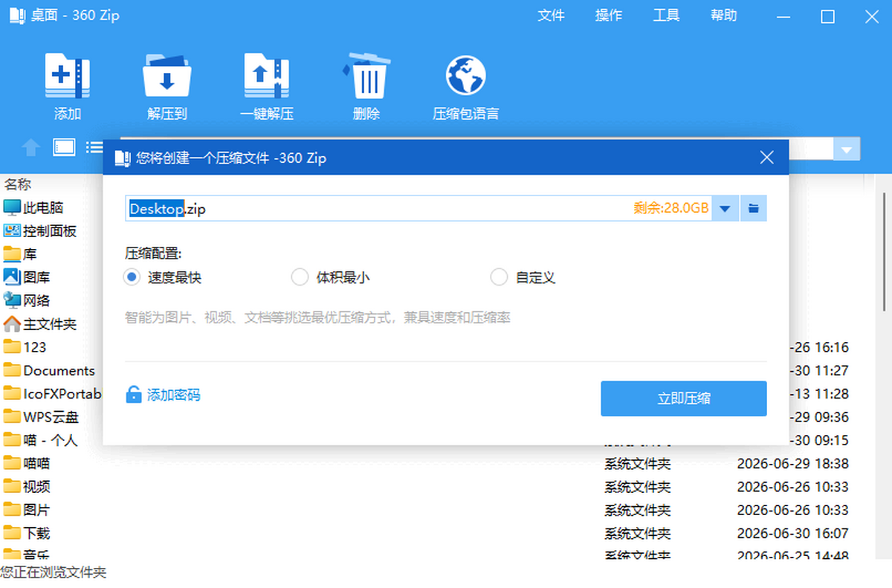Image resolution: width=892 pixels, height=588 pixels.
Task: Click the up-arrow parent folder icon
Action: pos(30,148)
